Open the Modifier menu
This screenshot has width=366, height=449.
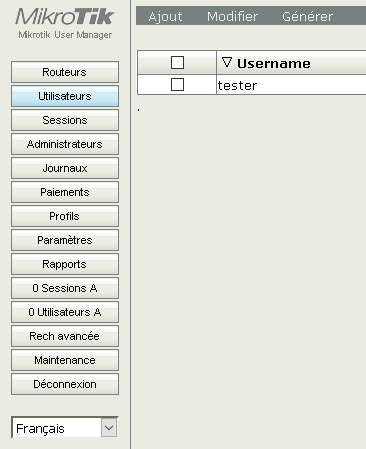tap(232, 16)
